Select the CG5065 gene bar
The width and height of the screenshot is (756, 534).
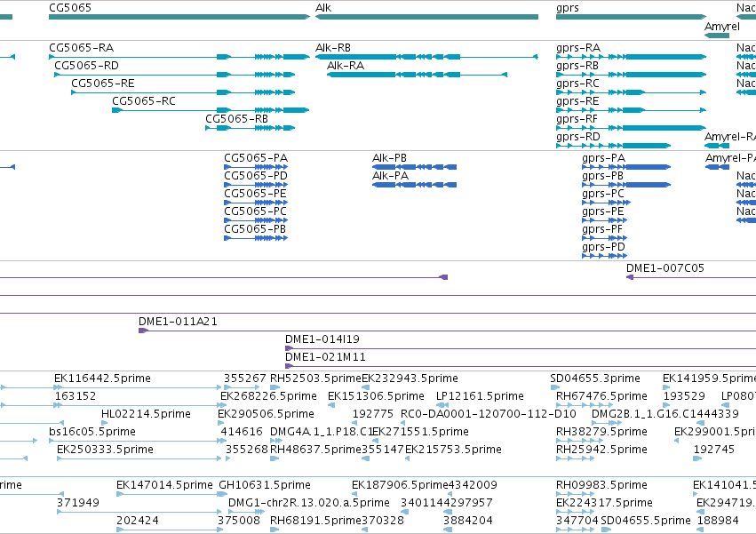(179, 17)
